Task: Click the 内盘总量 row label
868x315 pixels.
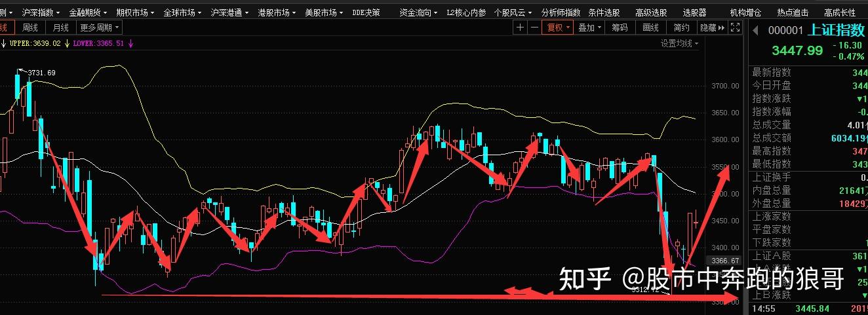Action: 772,190
